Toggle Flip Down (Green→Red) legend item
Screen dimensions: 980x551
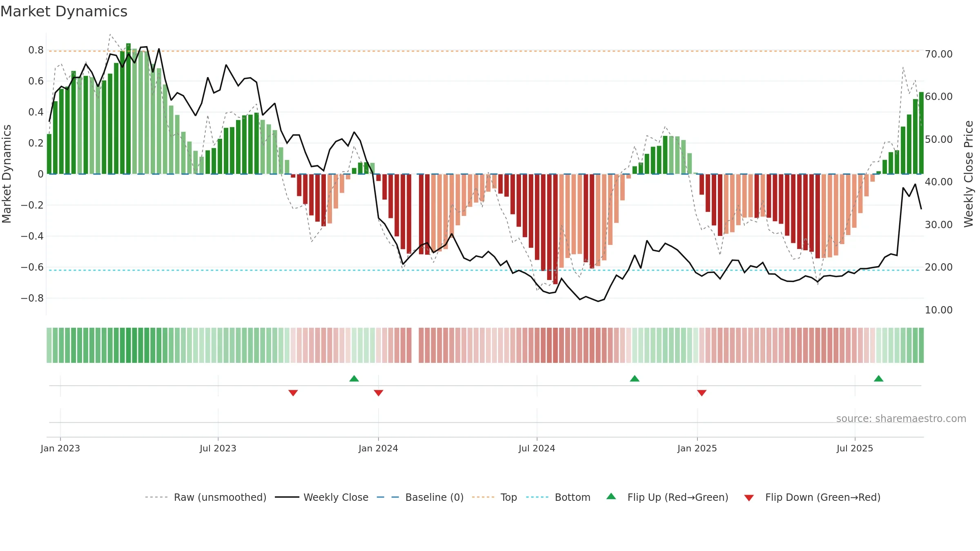click(x=812, y=497)
